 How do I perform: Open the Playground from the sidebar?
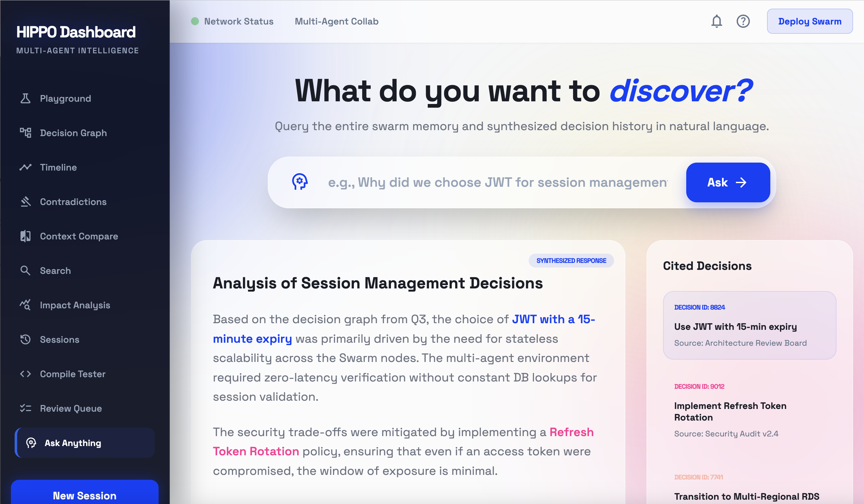tap(65, 98)
